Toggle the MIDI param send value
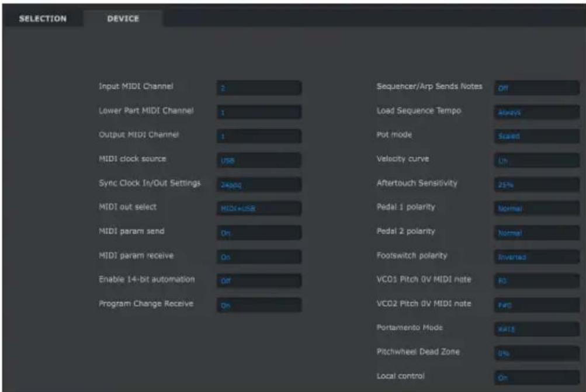The height and width of the screenshot is (392, 586). click(259, 233)
